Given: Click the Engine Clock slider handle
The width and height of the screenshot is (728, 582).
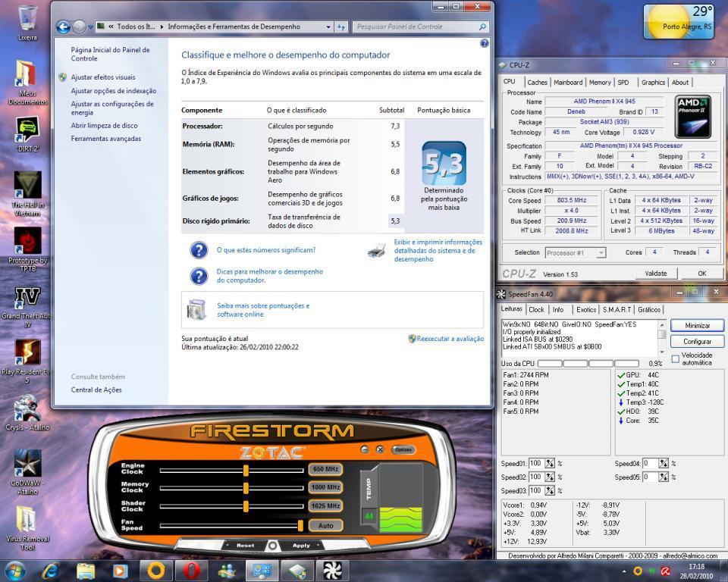Looking at the screenshot, I should pyautogui.click(x=246, y=470).
